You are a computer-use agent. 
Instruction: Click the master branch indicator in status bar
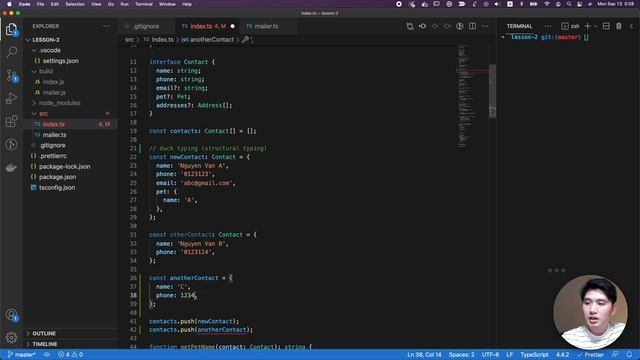22,355
